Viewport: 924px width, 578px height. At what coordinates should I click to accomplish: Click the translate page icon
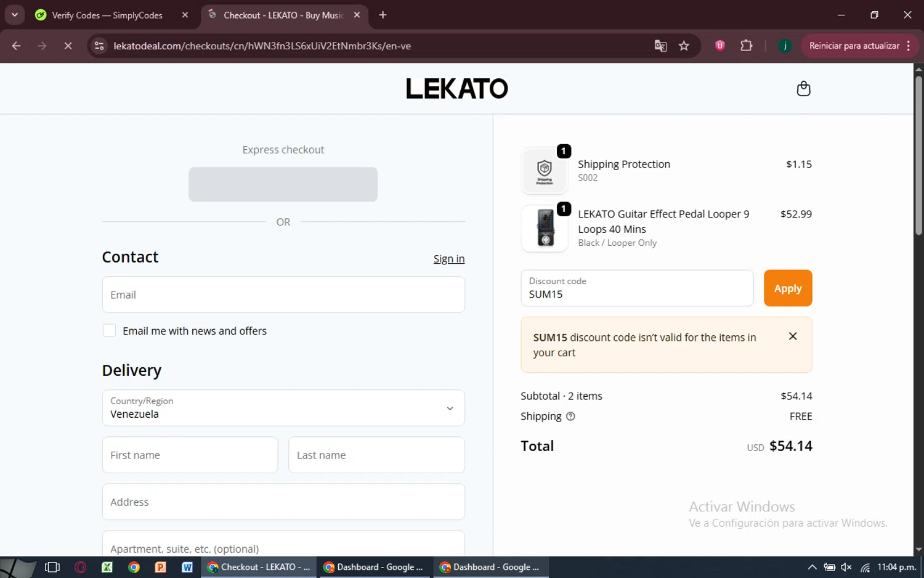click(660, 46)
